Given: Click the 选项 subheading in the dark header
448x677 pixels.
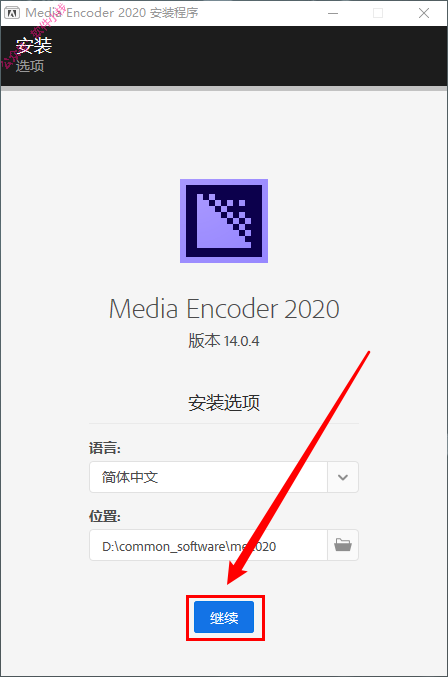Looking at the screenshot, I should point(30,66).
